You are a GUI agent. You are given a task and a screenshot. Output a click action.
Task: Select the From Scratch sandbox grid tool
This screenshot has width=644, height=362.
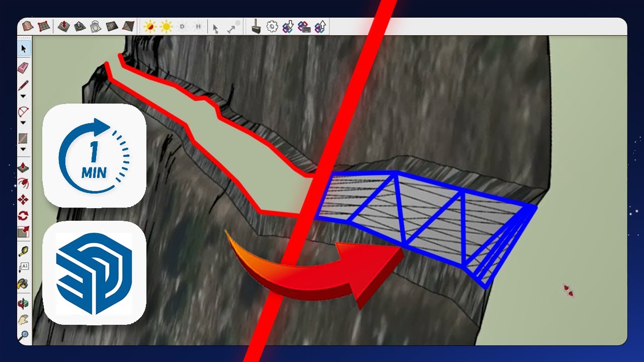point(44,26)
